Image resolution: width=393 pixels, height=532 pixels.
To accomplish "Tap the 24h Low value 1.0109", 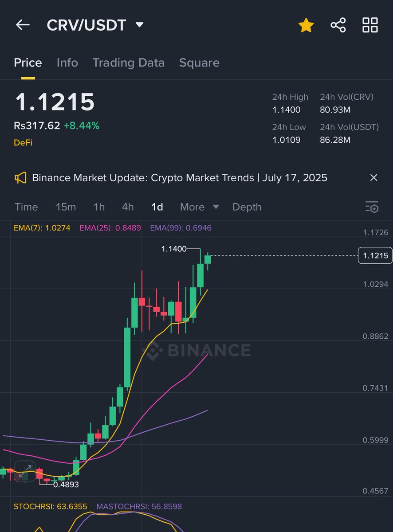I will pos(286,140).
